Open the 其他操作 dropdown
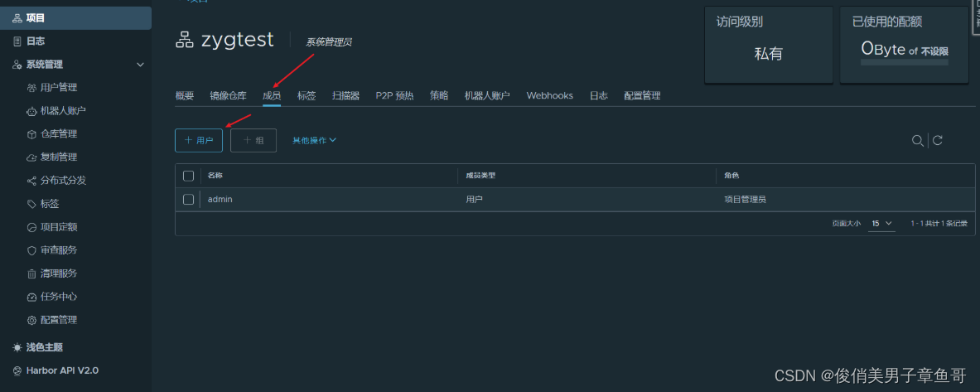Screen dimensions: 980x392 coord(314,141)
